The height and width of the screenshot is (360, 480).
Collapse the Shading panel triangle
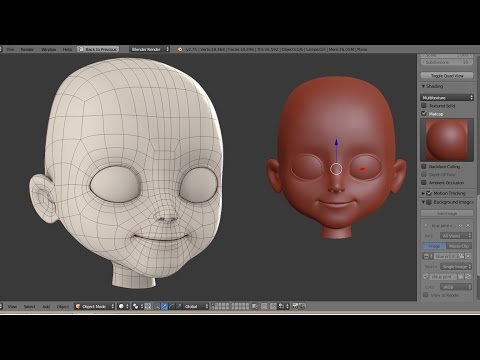(423, 86)
